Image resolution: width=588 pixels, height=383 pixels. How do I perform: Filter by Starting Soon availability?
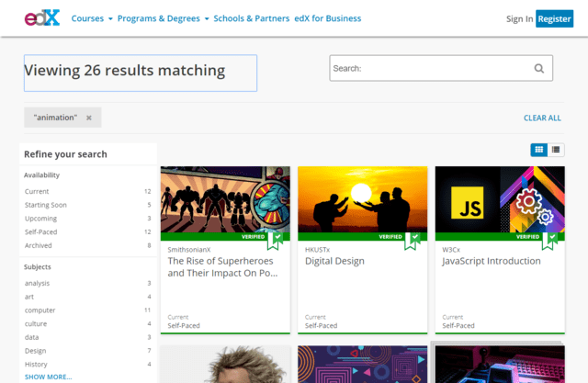[88, 205]
